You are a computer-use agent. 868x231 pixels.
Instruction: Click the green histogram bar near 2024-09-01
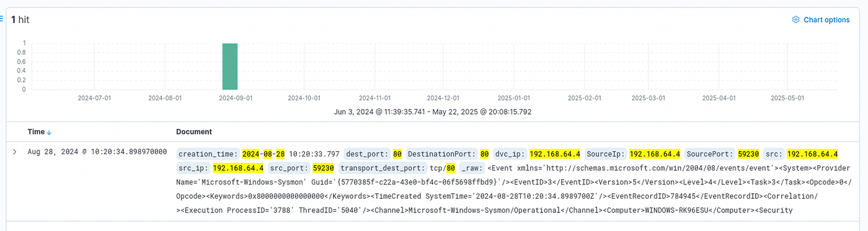(230, 66)
